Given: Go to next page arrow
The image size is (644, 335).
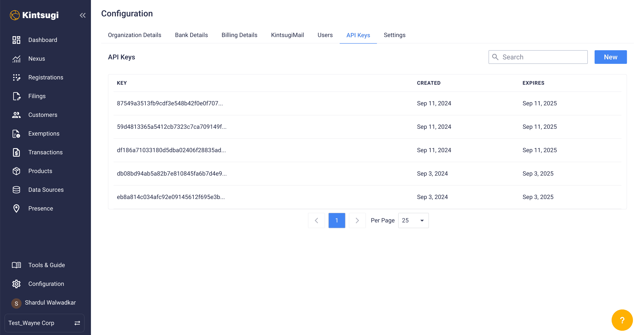Looking at the screenshot, I should coord(357,220).
